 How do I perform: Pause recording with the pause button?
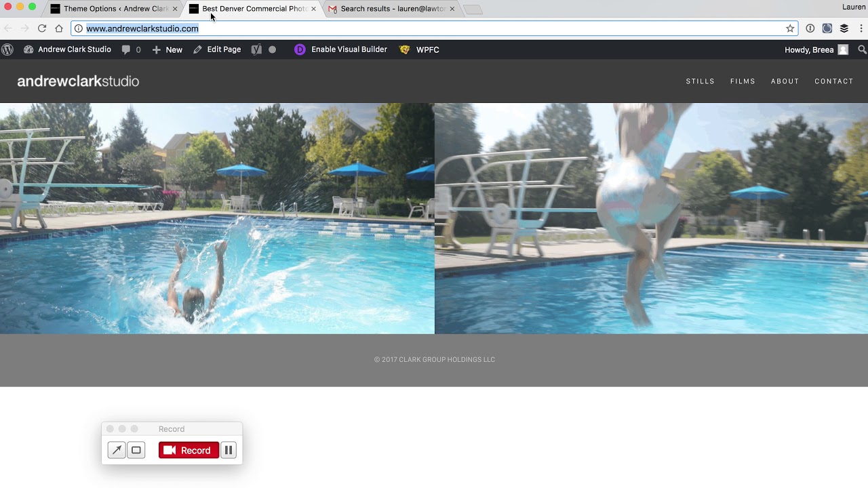[x=229, y=450]
